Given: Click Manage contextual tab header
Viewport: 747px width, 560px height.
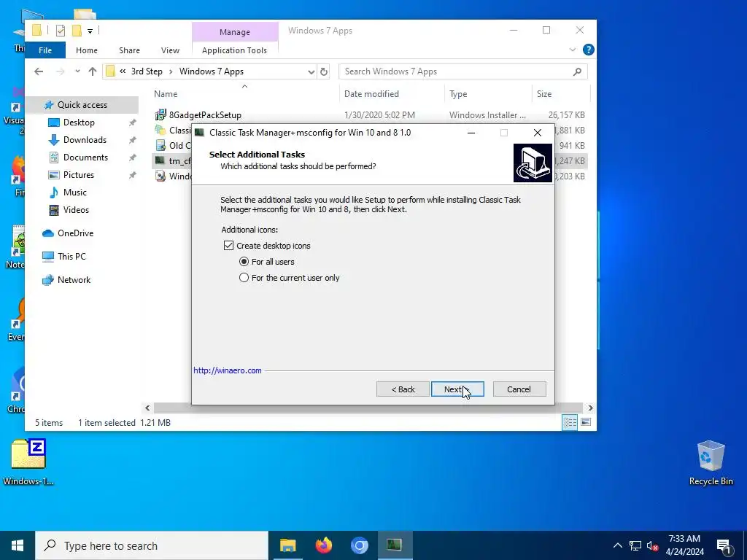Looking at the screenshot, I should coord(235,32).
